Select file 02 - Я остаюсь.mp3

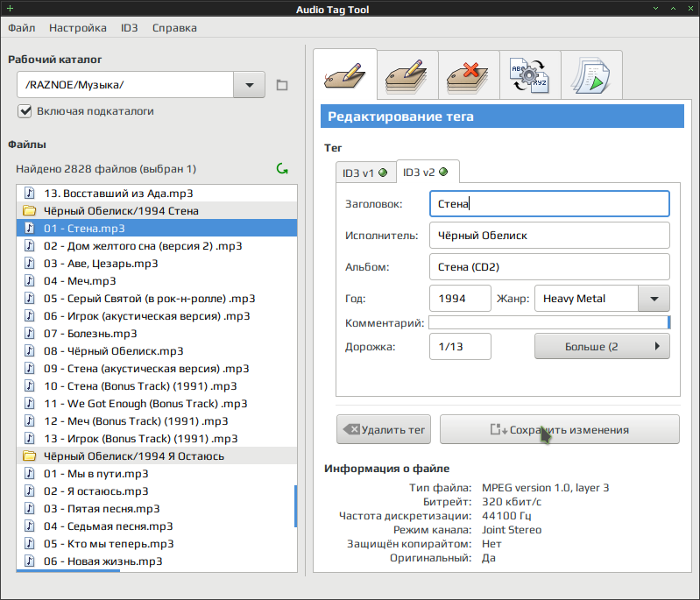[x=157, y=491]
